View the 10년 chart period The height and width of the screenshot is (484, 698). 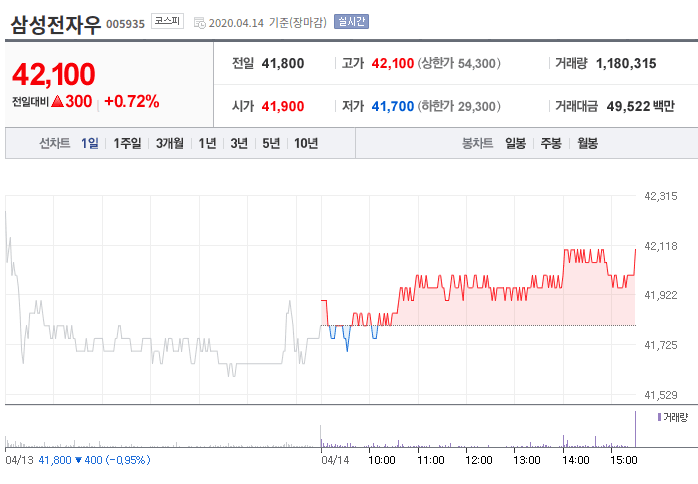pos(306,144)
